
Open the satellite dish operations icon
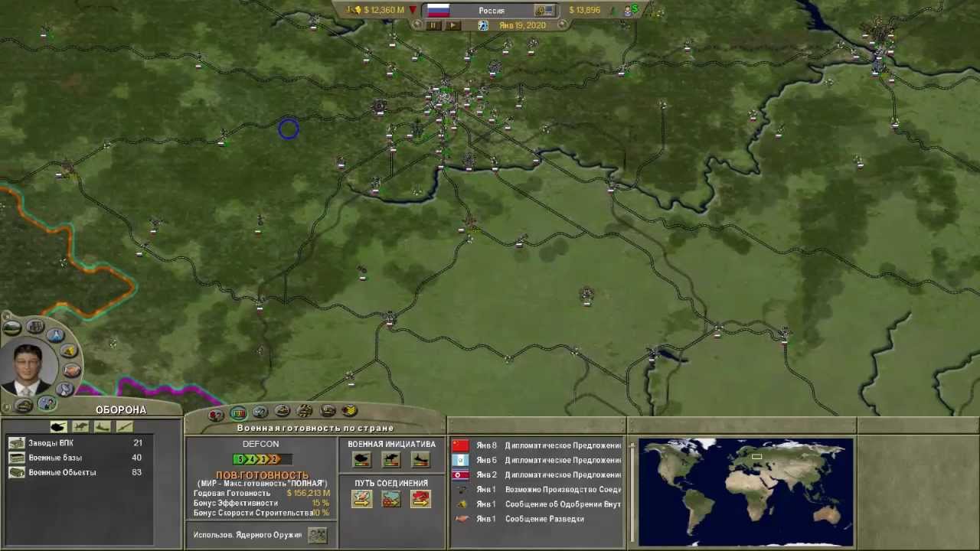click(64, 390)
